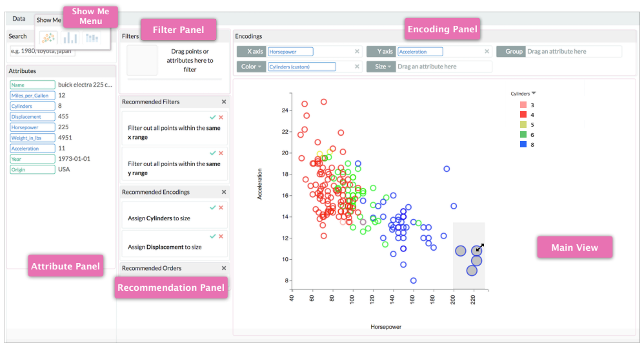
Task: Close the Recommended Encodings section
Action: click(x=224, y=192)
